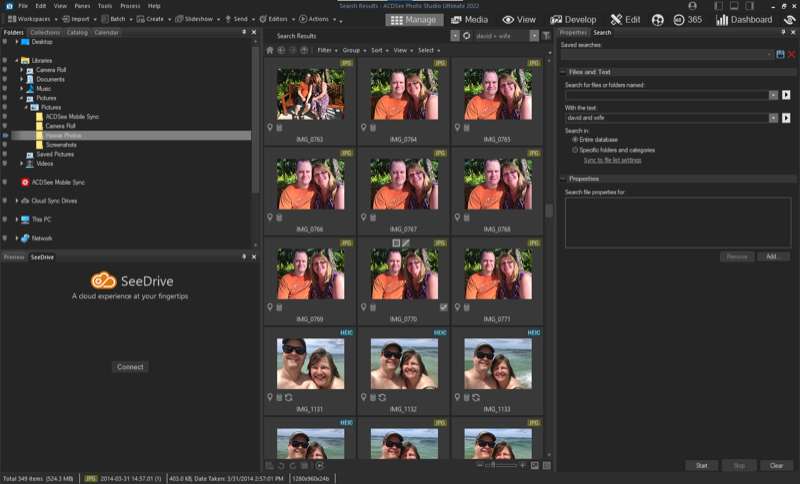
Task: Click the filter funnel icon beside search box
Action: [546, 36]
